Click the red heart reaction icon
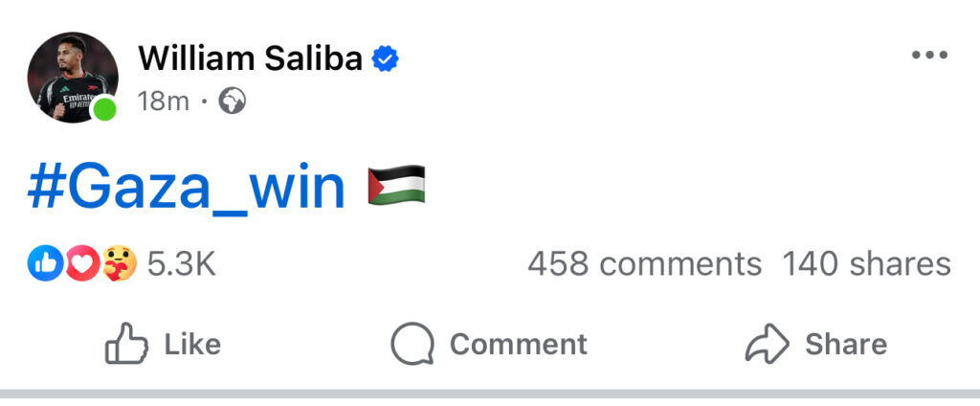This screenshot has height=406, width=980. [82, 264]
